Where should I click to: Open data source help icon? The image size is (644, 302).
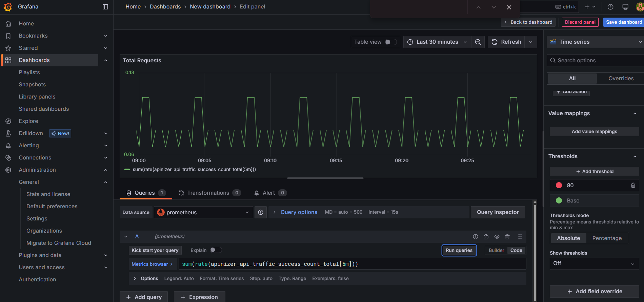261,212
